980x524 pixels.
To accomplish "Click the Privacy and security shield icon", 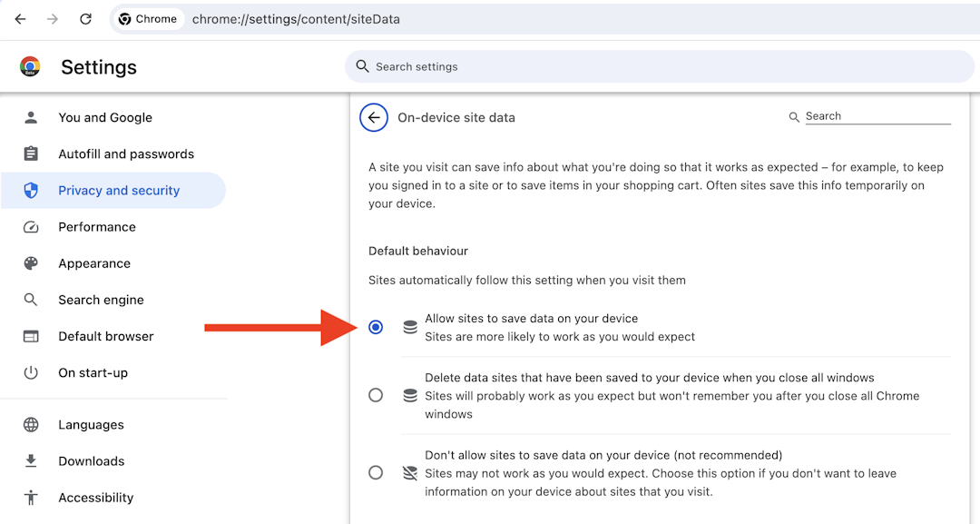I will click(x=31, y=191).
